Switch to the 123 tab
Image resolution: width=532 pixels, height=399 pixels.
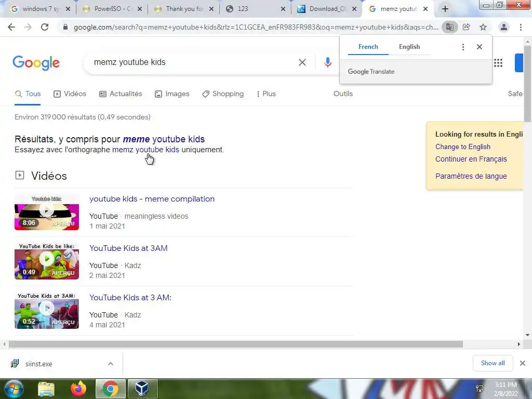point(252,9)
